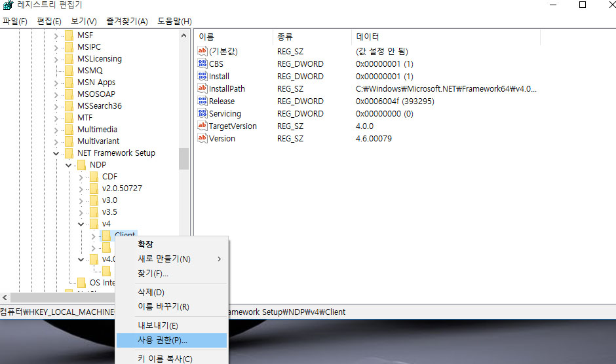Click the Servicing value icon
616x364 pixels.
202,114
